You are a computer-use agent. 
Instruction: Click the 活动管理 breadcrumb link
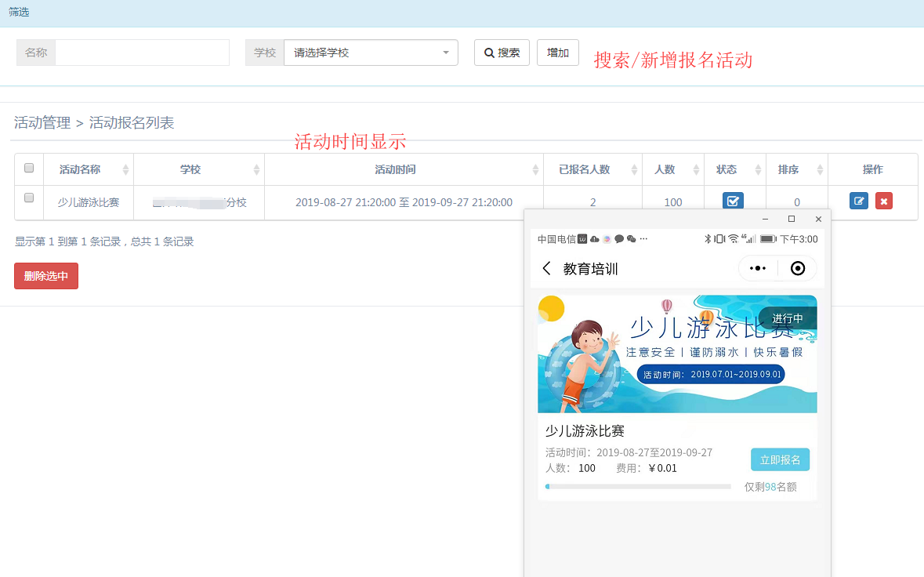pyautogui.click(x=42, y=122)
